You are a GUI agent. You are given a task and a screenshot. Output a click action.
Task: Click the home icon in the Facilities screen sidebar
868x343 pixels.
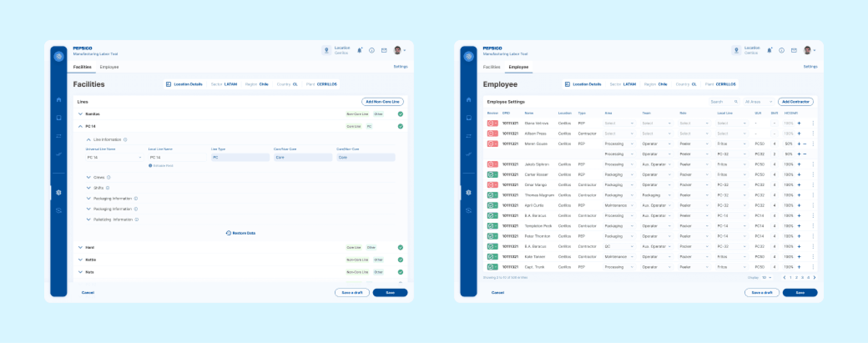[59, 100]
